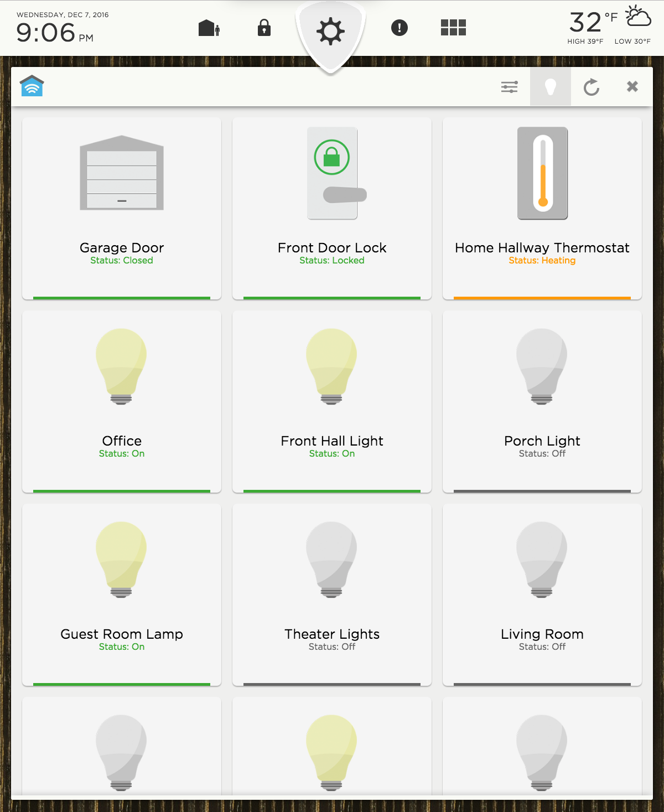Image resolution: width=664 pixels, height=812 pixels.
Task: Tap the padlock security icon in top bar
Action: [264, 28]
